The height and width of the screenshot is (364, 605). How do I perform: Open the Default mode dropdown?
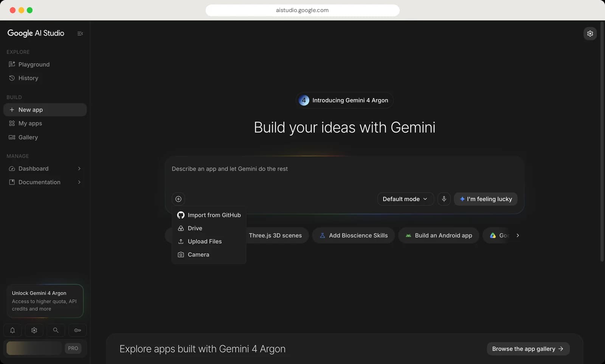click(x=405, y=199)
